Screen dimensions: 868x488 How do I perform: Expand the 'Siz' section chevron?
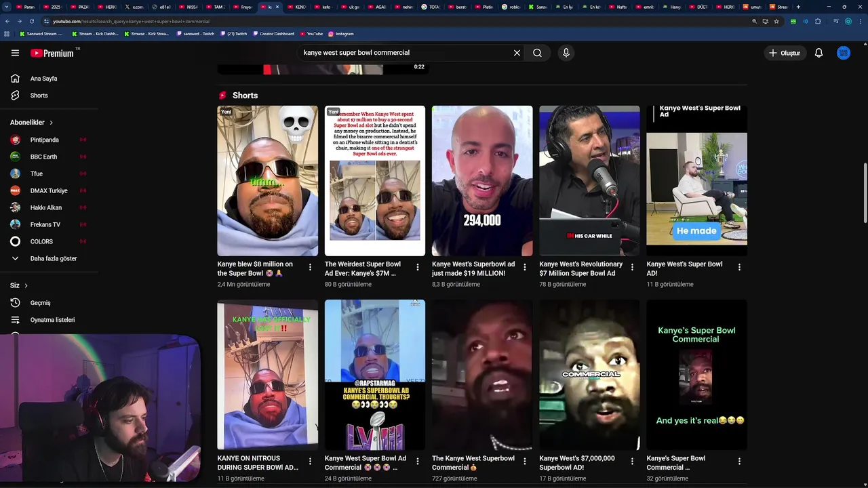[26, 285]
